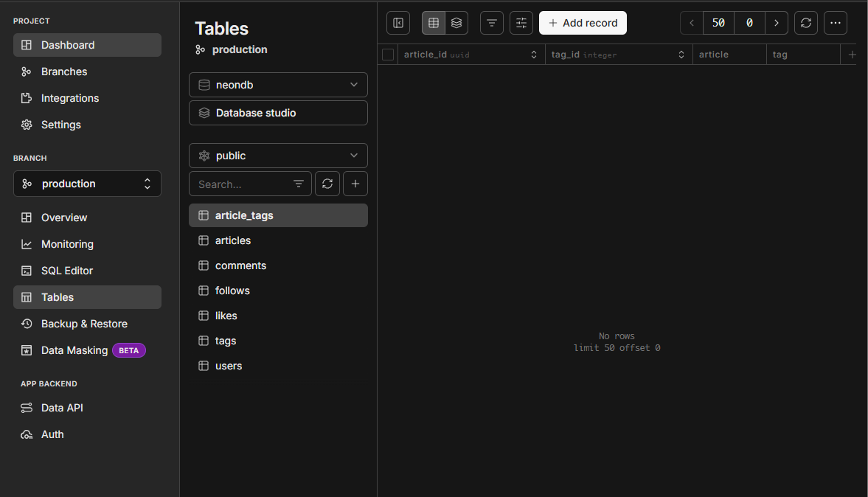Open project Settings

[88, 125]
